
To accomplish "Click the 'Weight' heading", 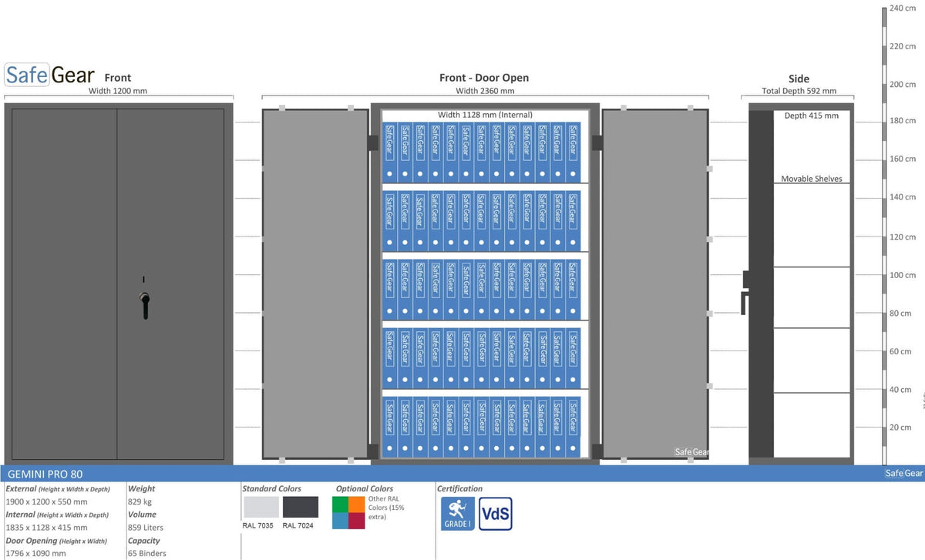I will 141,488.
